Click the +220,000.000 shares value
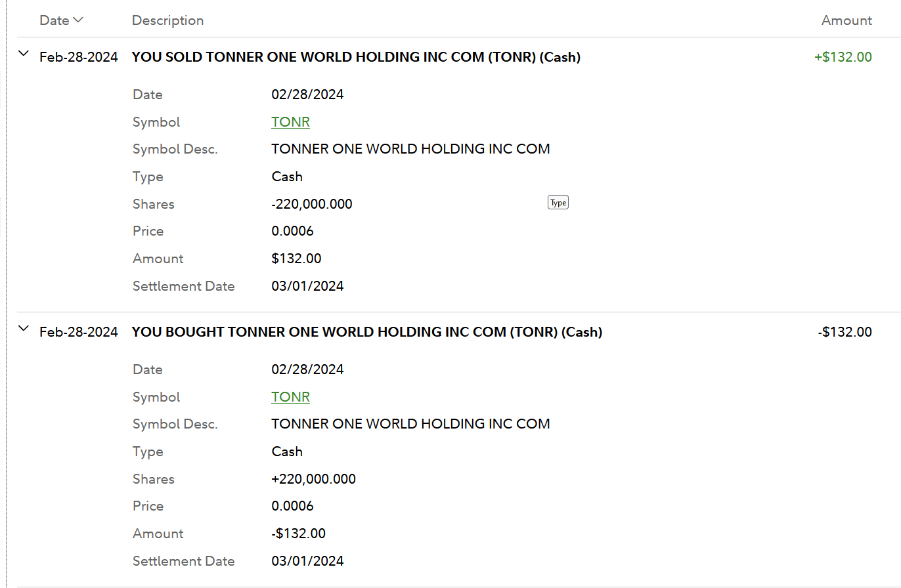The width and height of the screenshot is (901, 588). tap(313, 479)
